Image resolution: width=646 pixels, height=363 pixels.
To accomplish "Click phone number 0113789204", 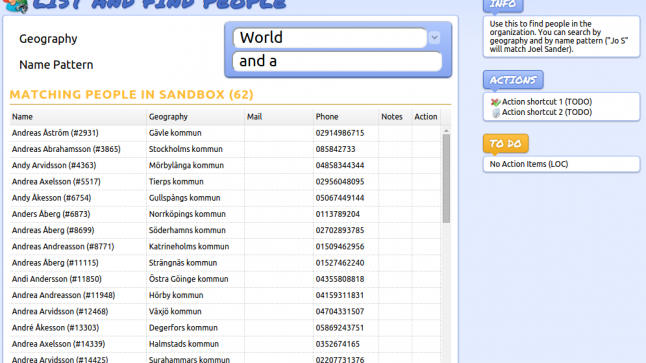I will [x=337, y=214].
